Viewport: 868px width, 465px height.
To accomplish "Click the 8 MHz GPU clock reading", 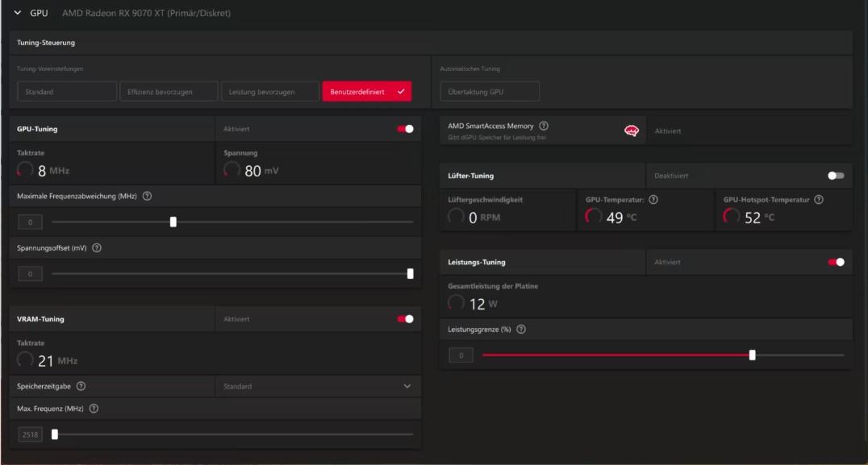I will point(54,171).
